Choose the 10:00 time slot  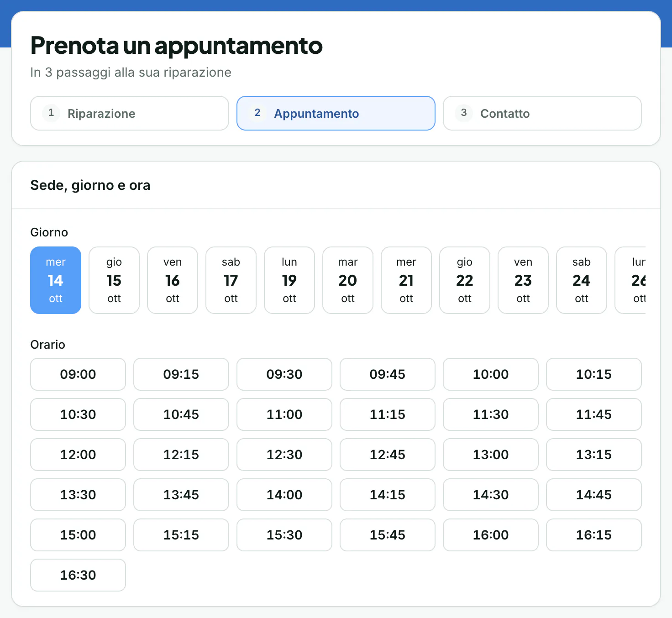tap(491, 374)
